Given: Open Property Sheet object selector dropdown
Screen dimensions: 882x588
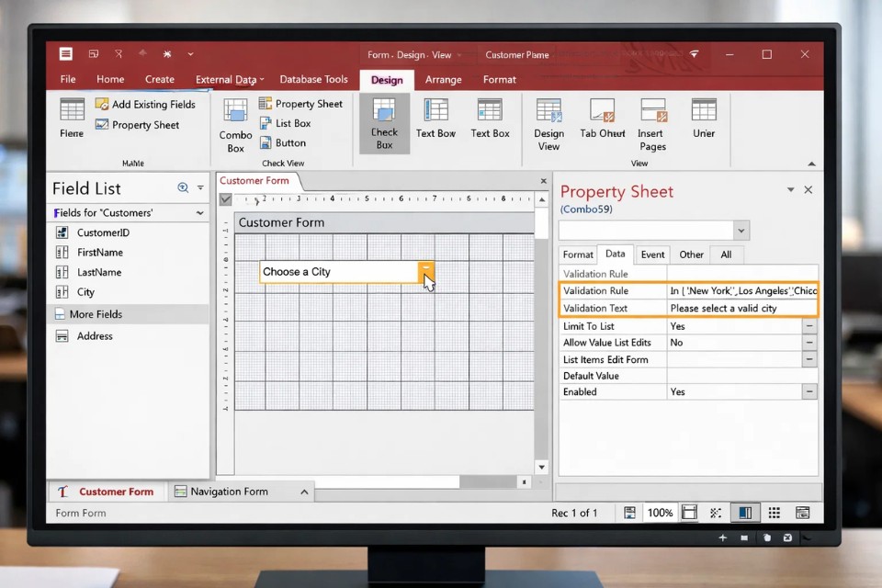Looking at the screenshot, I should (x=741, y=231).
